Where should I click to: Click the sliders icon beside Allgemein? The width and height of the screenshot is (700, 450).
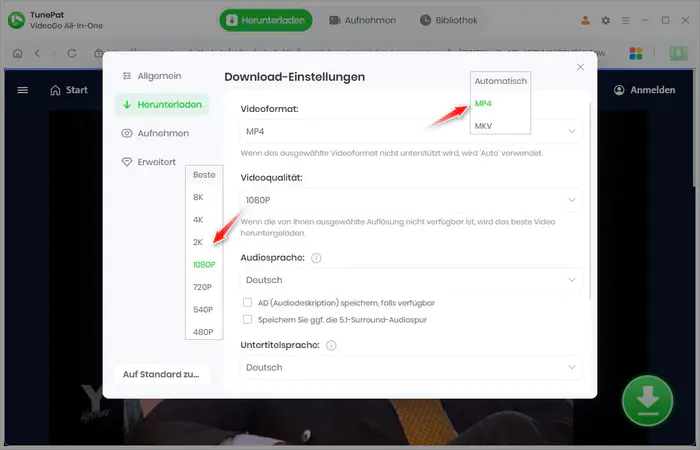point(127,76)
